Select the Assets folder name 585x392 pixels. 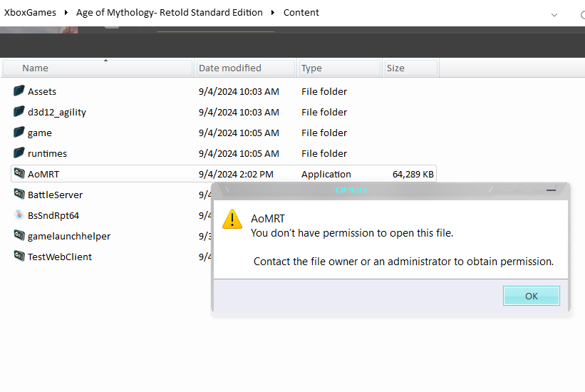point(42,91)
